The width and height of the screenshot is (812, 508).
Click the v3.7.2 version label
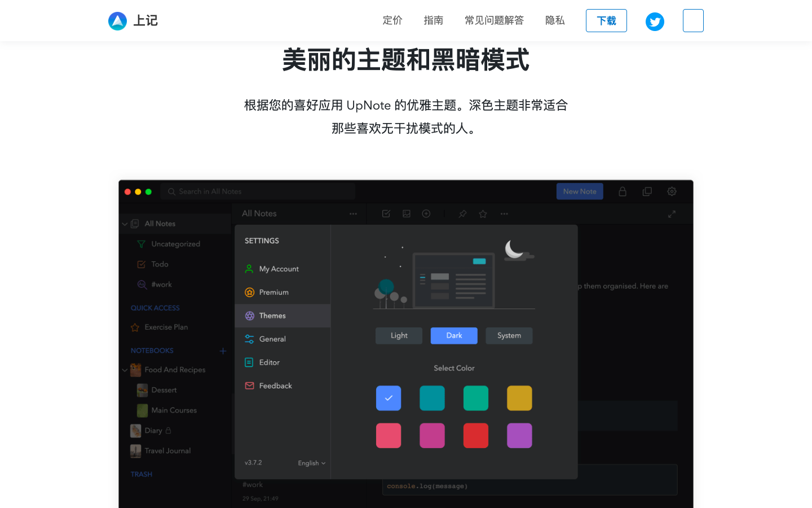coord(253,462)
